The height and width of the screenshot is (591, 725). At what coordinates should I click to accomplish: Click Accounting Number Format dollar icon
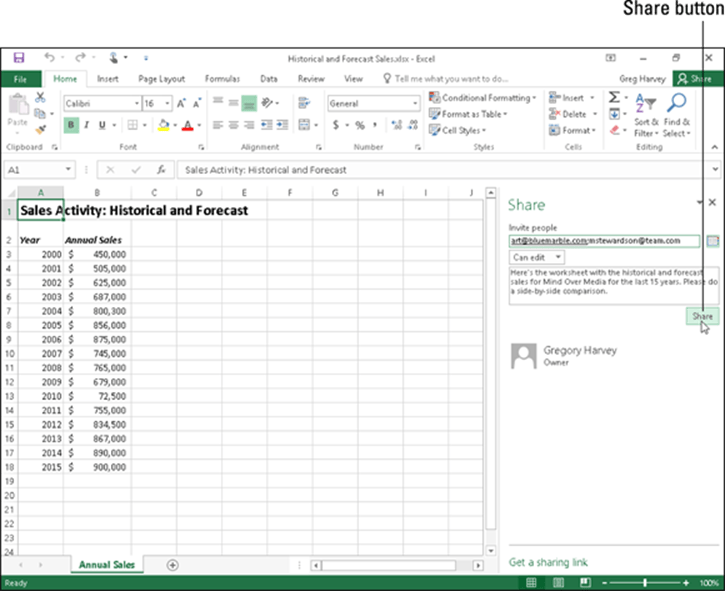tap(336, 125)
